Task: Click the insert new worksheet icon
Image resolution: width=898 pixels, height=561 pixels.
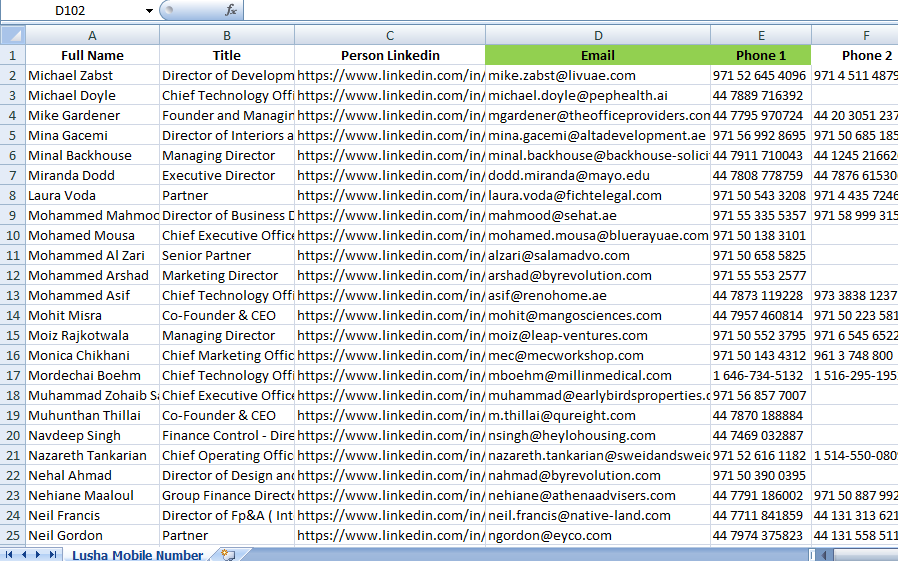Action: (x=228, y=554)
